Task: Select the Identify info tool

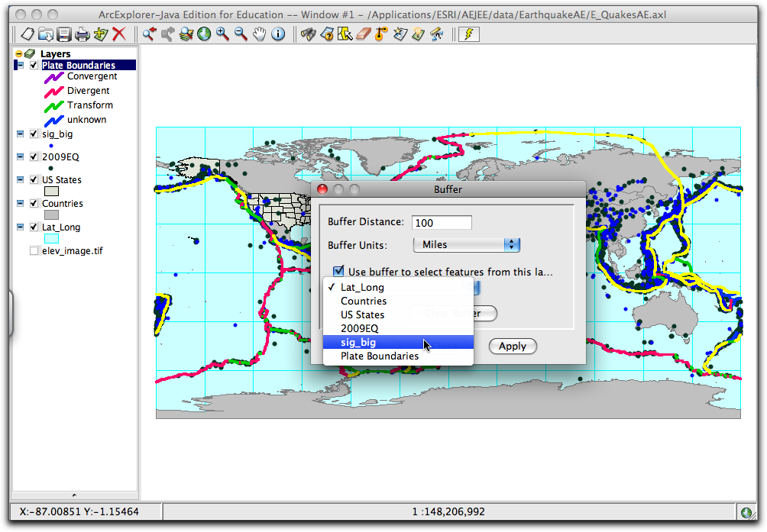Action: [278, 34]
